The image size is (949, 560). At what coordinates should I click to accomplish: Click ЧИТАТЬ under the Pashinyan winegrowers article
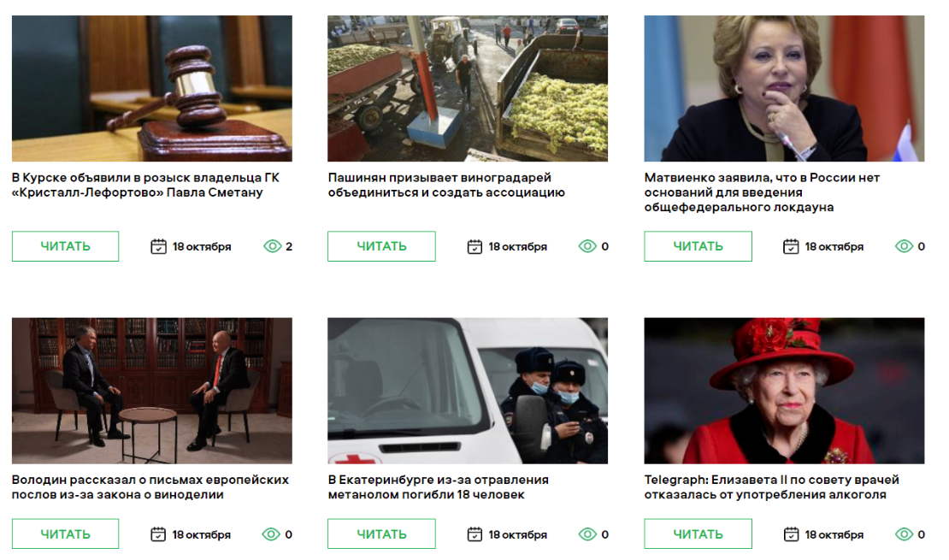click(x=381, y=246)
